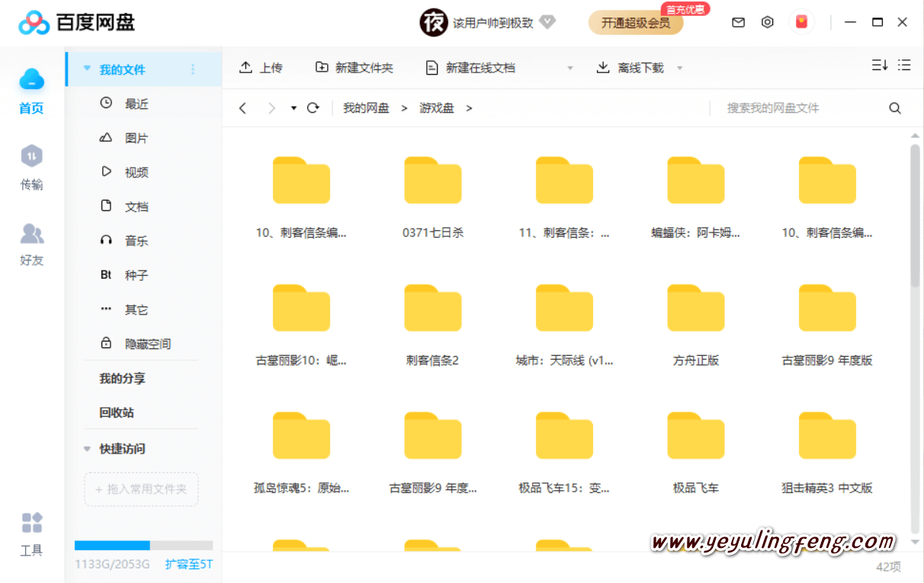
Task: Expand path arrow after 我的网盘
Action: pos(404,108)
